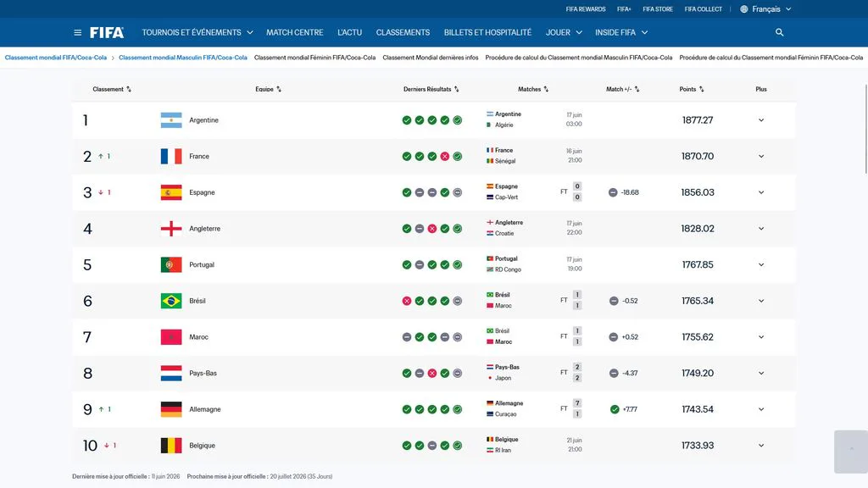Click the Portugal flag icon
Screen dimensions: 868x488
pyautogui.click(x=171, y=264)
